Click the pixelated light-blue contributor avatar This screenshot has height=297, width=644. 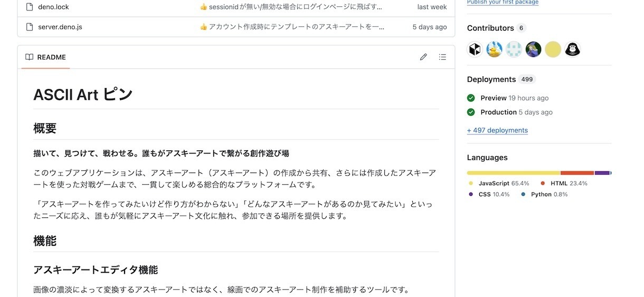click(x=514, y=50)
